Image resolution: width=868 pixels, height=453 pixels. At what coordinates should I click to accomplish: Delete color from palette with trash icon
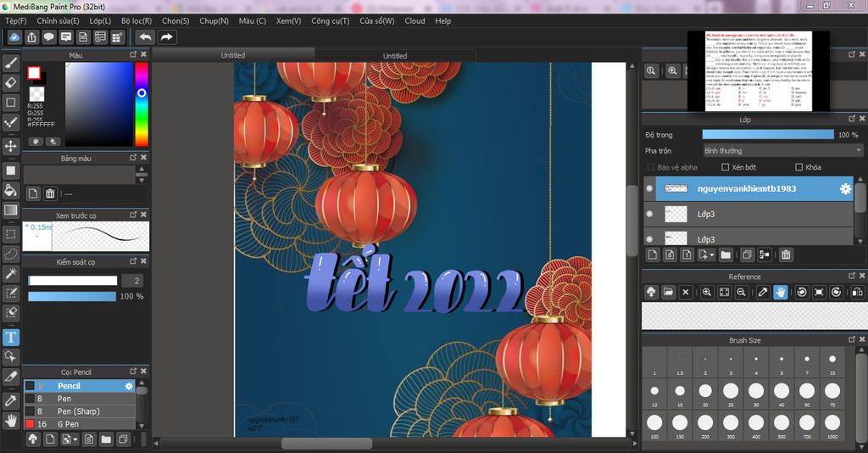tap(50, 193)
